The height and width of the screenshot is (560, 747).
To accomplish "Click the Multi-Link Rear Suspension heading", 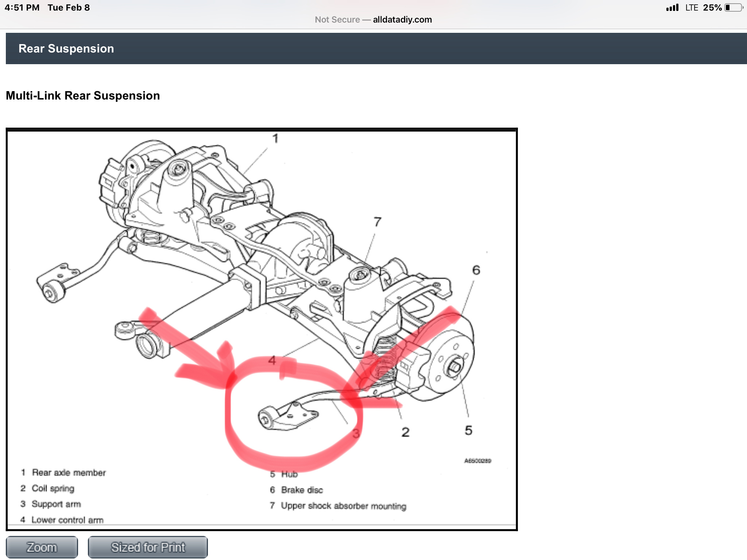I will pyautogui.click(x=83, y=96).
